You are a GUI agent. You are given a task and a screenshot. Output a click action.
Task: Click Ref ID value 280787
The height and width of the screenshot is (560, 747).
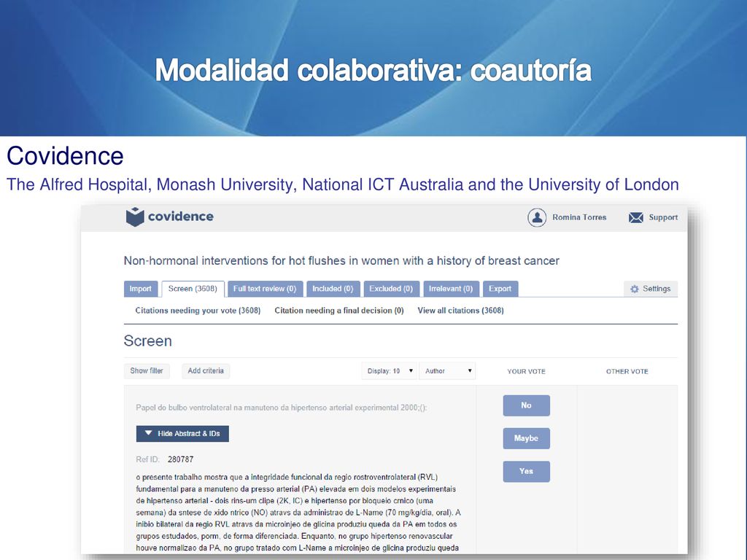coord(181,459)
